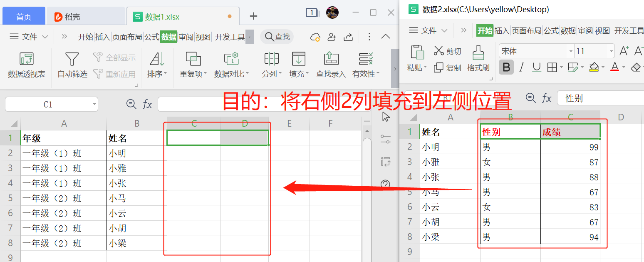Open the 数据对比 dropdown
Screen dimensions: 644x262
[x=231, y=74]
